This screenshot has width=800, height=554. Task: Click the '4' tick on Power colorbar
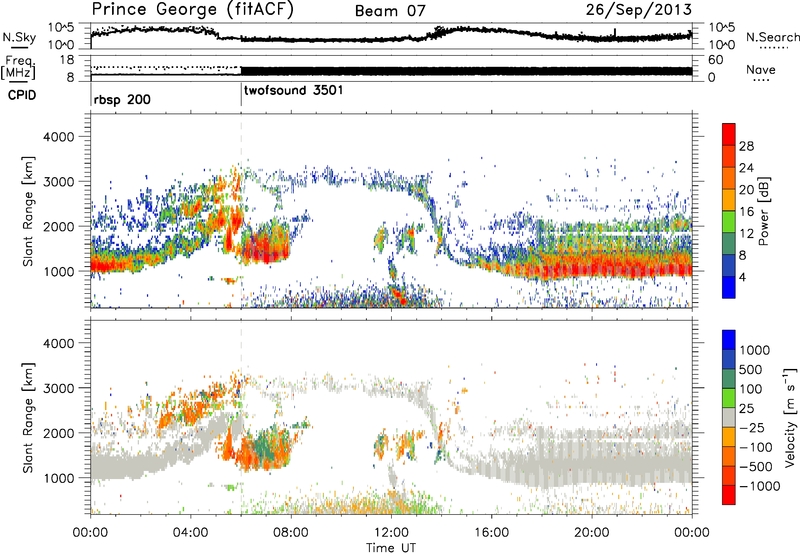coord(742,277)
